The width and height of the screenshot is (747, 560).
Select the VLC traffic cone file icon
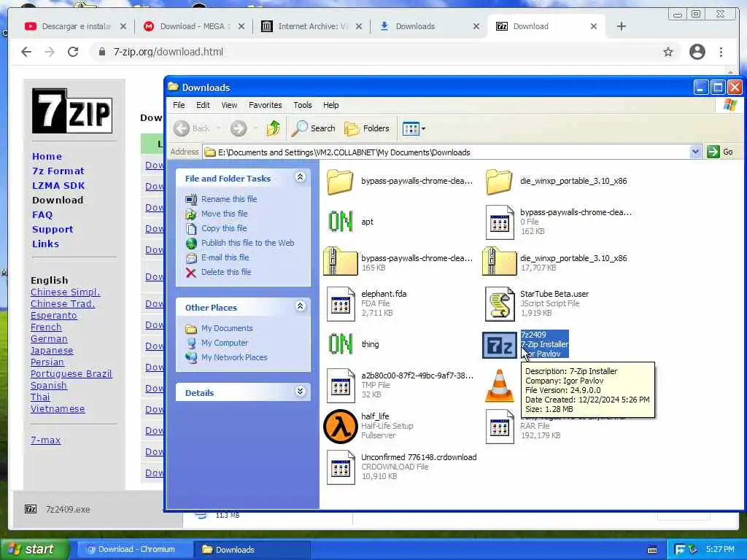(499, 385)
